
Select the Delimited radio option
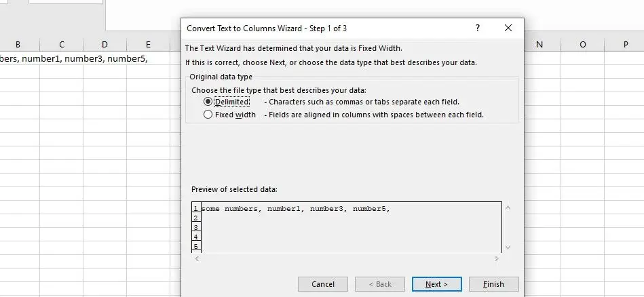208,102
